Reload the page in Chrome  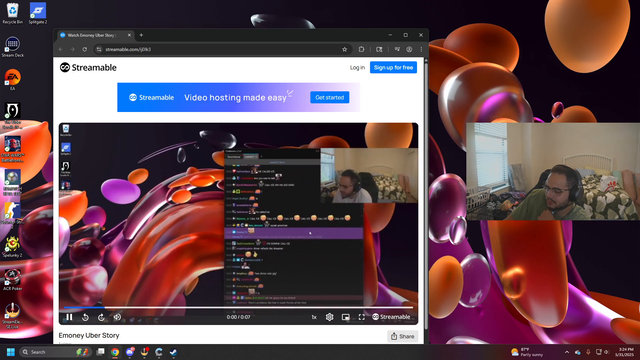click(x=84, y=49)
